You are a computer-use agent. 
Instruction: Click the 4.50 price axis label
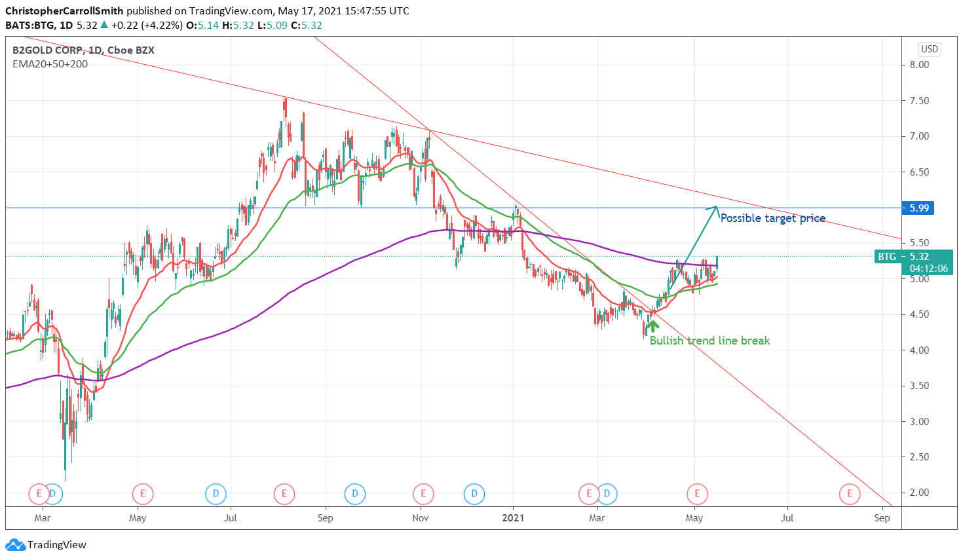[919, 314]
